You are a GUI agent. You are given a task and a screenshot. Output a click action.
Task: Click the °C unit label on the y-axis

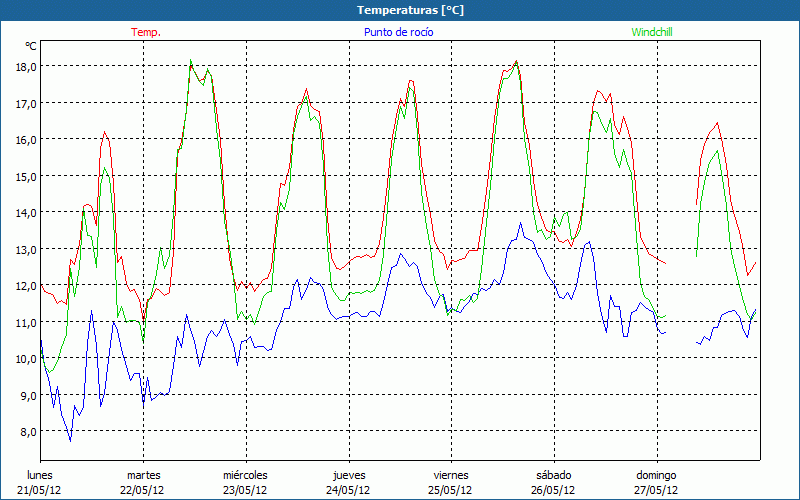click(x=31, y=46)
